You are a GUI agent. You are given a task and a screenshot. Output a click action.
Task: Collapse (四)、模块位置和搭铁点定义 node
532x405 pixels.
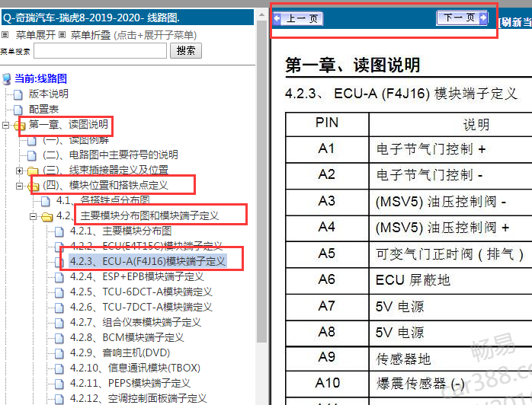(x=19, y=186)
